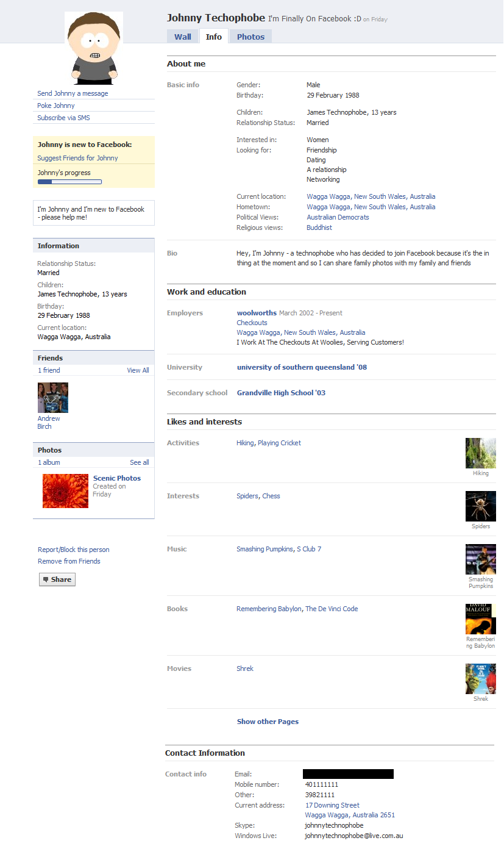This screenshot has height=846, width=504.
Task: Click the status text I'm Finally On Facebook
Action: [x=314, y=19]
